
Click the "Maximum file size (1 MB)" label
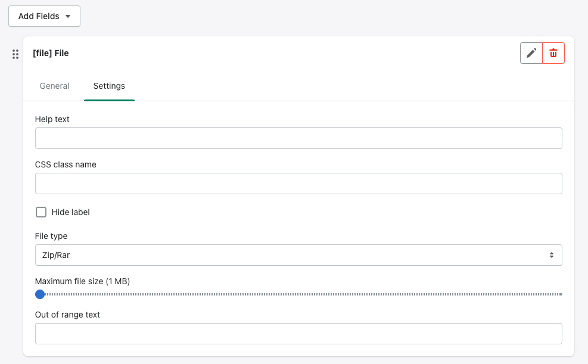tap(82, 281)
